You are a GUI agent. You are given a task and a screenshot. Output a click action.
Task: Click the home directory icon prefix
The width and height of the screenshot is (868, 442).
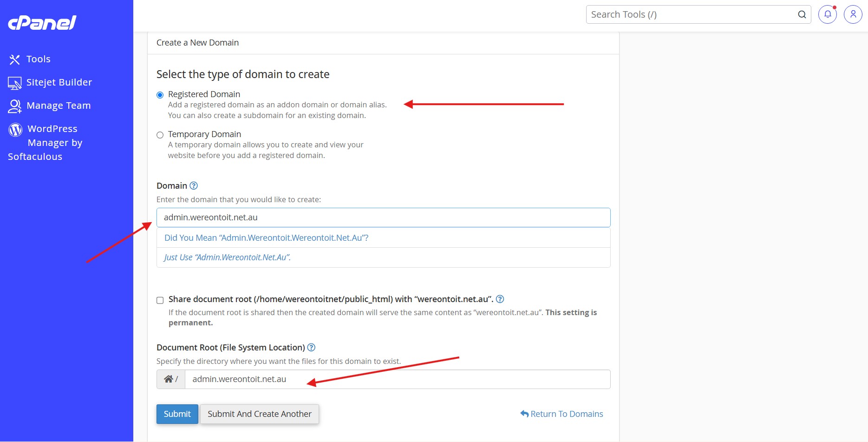pos(171,379)
